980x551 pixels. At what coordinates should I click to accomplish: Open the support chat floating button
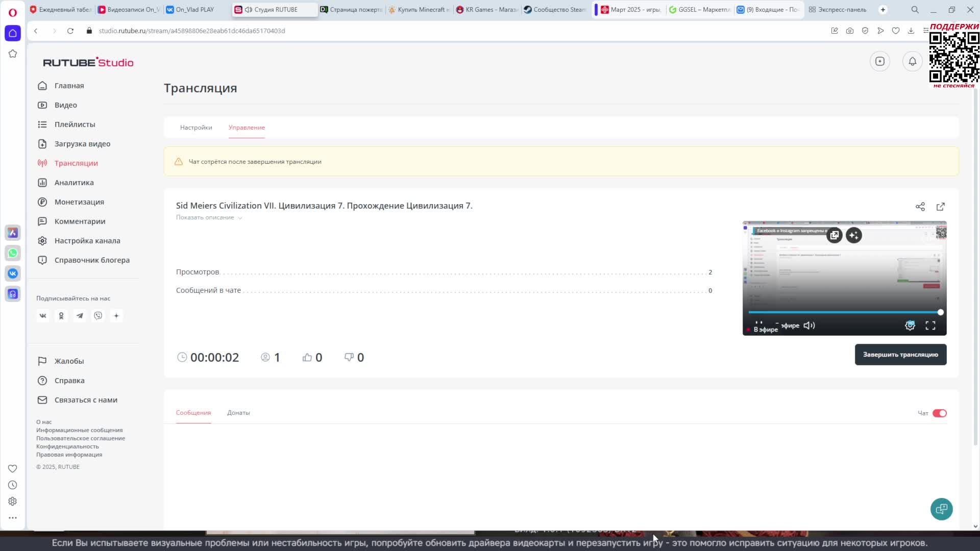tap(942, 509)
